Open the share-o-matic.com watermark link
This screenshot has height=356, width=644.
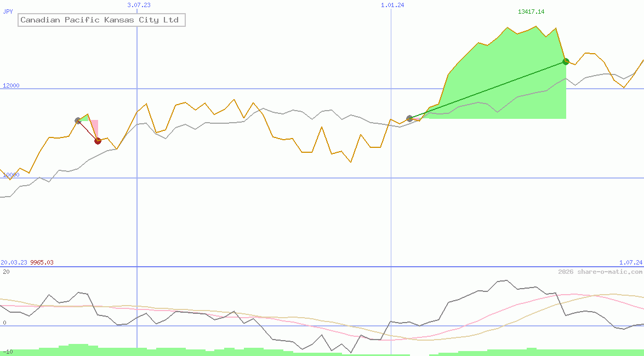tap(600, 272)
